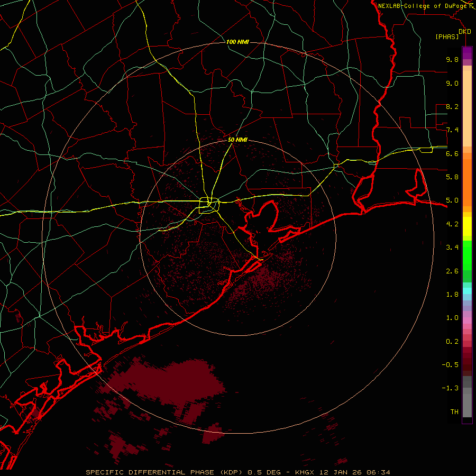Viewport: 476px width, 476px height.
Task: Click the 1.0 legend value
Action: coord(452,318)
